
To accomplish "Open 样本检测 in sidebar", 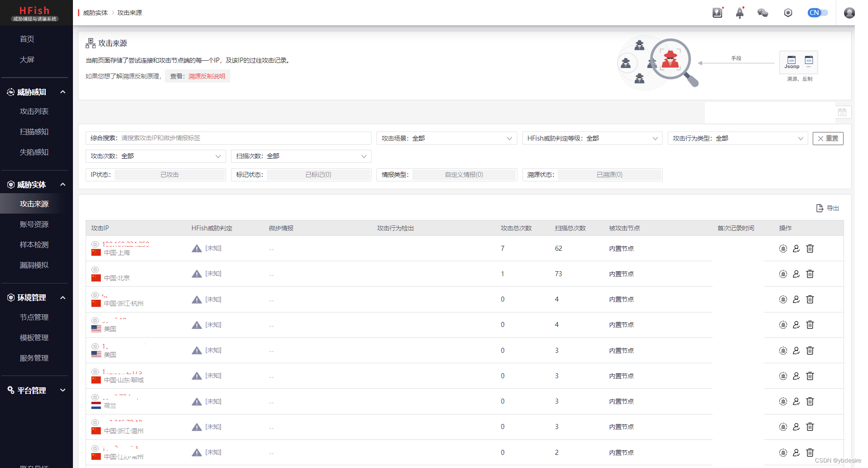I will (34, 244).
